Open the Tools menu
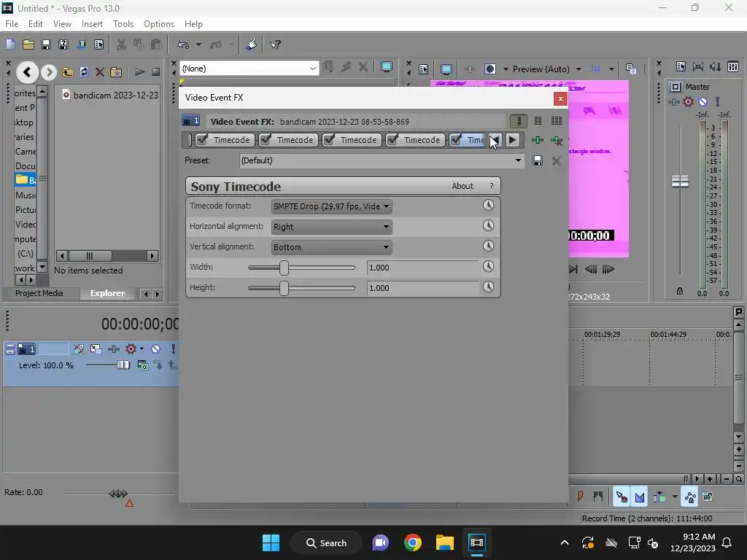Screen dimensions: 747x560 tap(123, 24)
